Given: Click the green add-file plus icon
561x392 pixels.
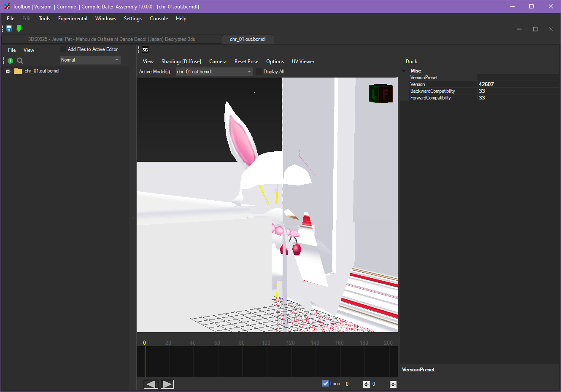Looking at the screenshot, I should click(x=11, y=61).
